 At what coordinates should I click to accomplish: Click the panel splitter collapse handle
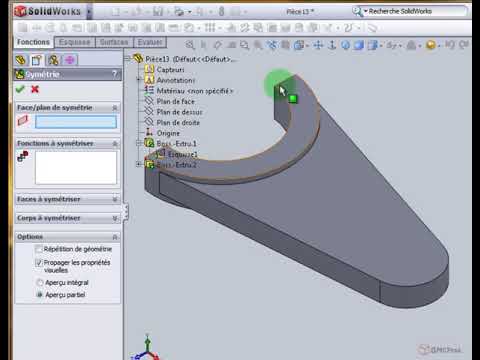click(x=126, y=212)
